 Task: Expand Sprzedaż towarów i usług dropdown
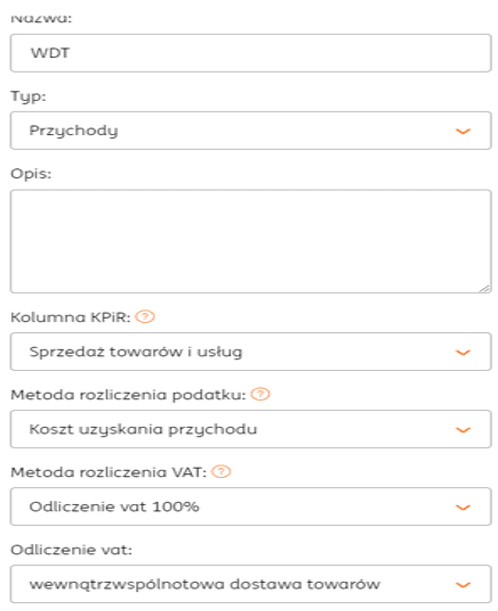click(x=251, y=351)
